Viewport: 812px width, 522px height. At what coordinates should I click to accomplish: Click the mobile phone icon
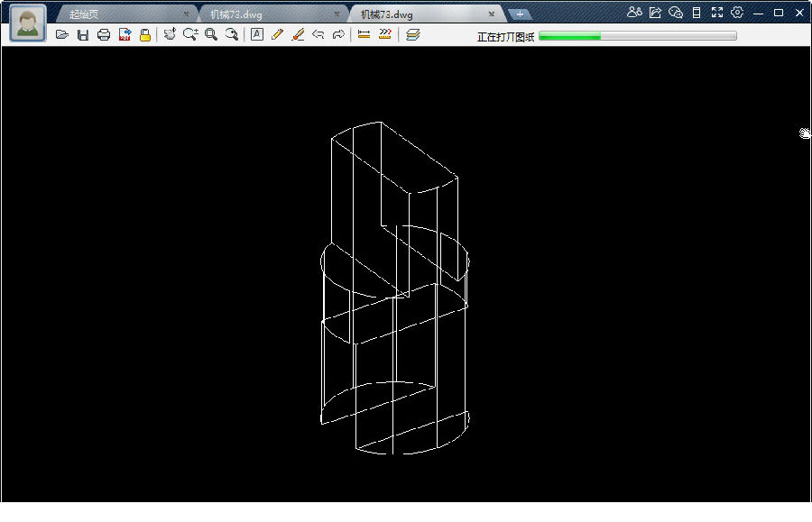[697, 13]
